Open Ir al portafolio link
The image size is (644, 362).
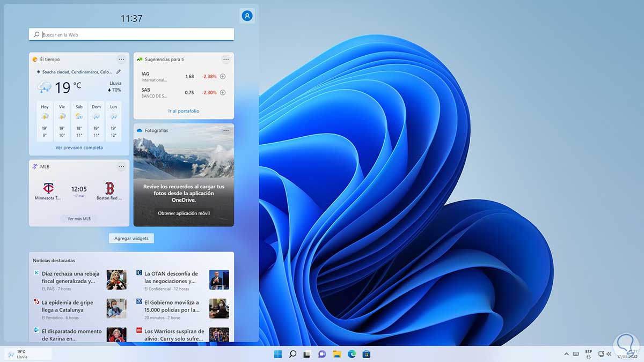tap(184, 111)
